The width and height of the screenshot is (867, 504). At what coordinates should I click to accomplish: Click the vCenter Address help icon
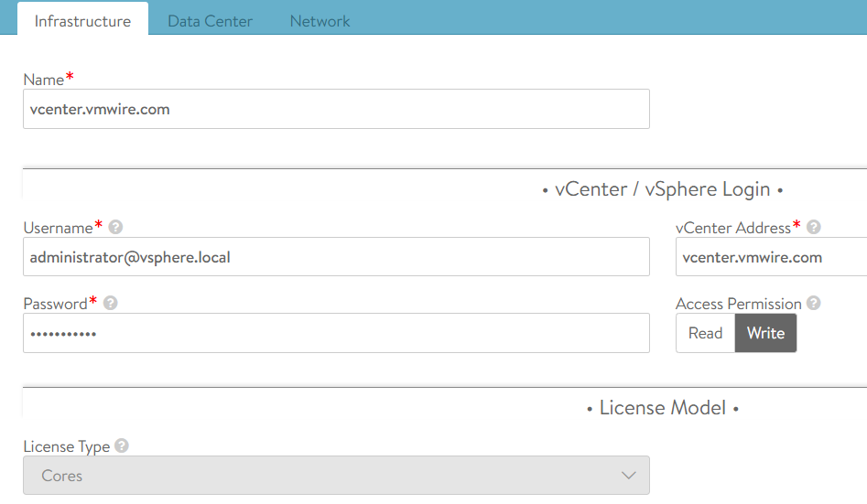pos(813,228)
